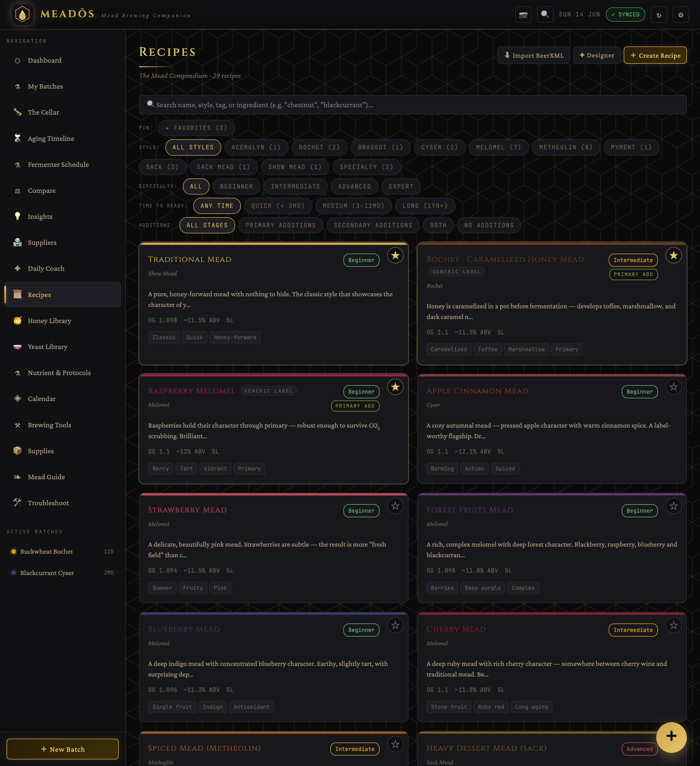Open global search magnifier in header

[x=545, y=15]
